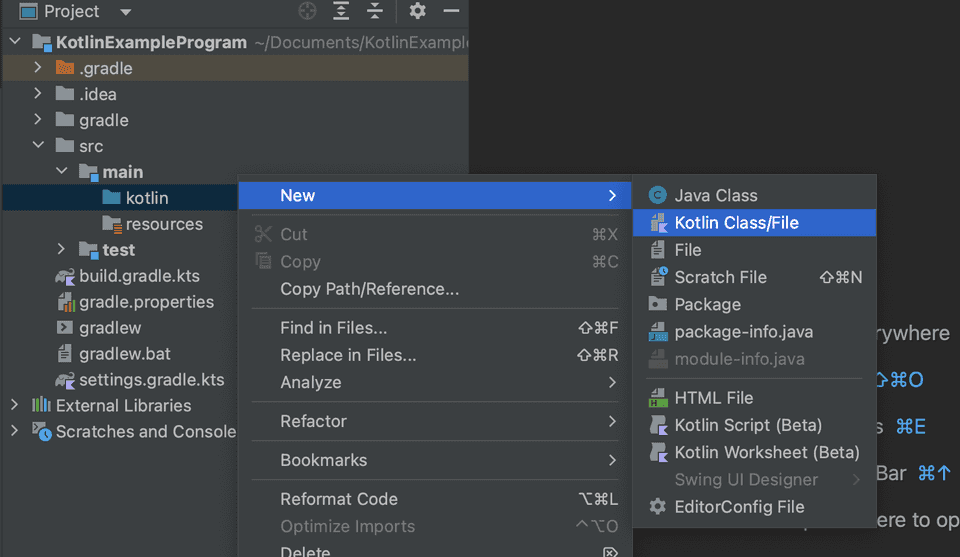Viewport: 960px width, 557px height.
Task: Expand External Libraries node
Action: point(14,406)
